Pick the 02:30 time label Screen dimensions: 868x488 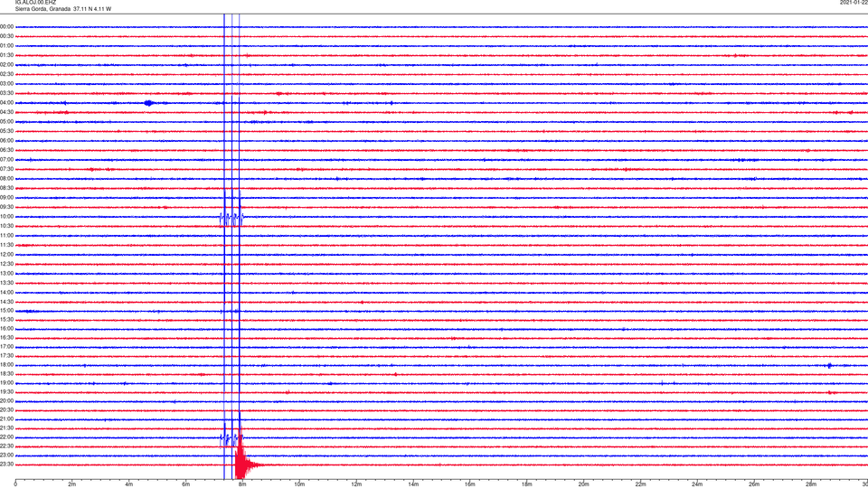[6, 74]
